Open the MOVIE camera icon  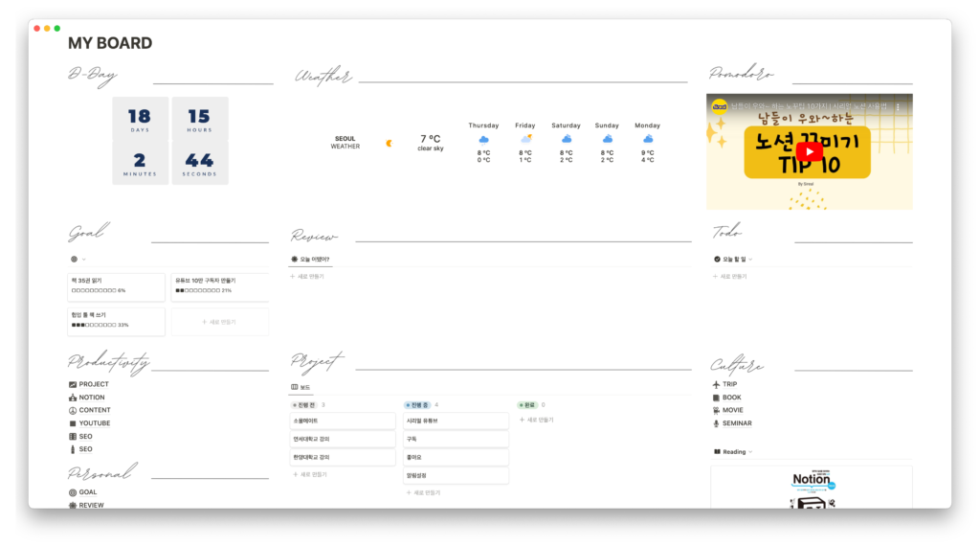pyautogui.click(x=716, y=410)
